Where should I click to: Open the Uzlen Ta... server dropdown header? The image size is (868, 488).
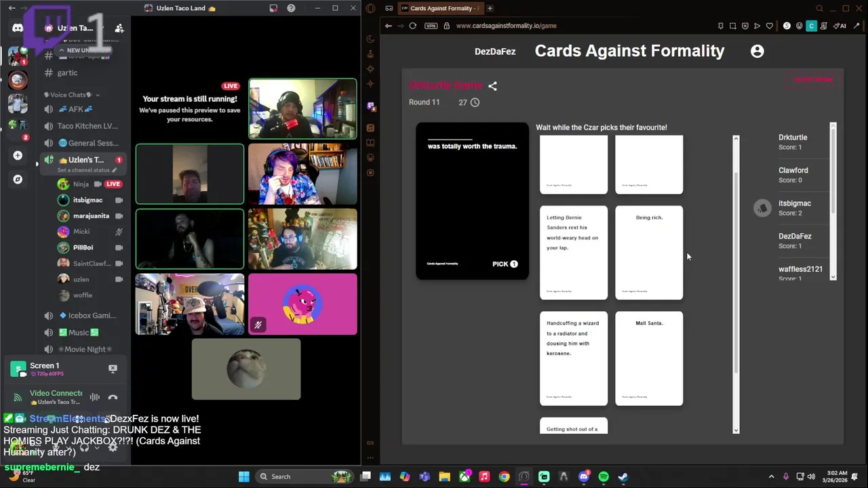(x=76, y=28)
